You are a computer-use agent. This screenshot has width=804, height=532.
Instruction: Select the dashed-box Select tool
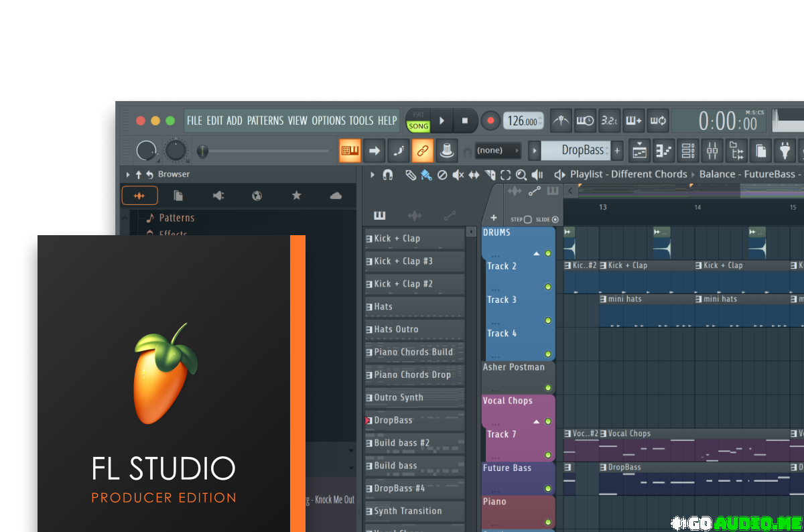tap(505, 175)
